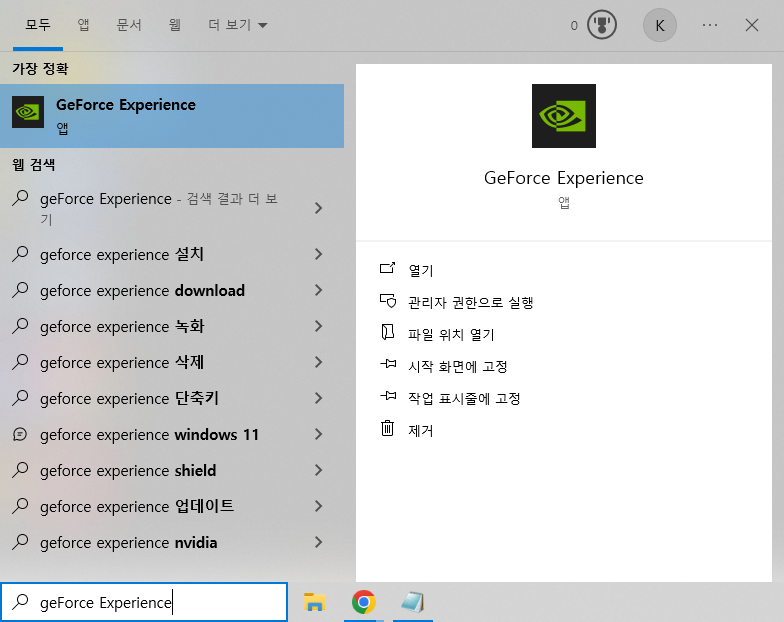Screen dimensions: 784x622
Task: Click the trash icon beside 제거
Action: coord(388,428)
